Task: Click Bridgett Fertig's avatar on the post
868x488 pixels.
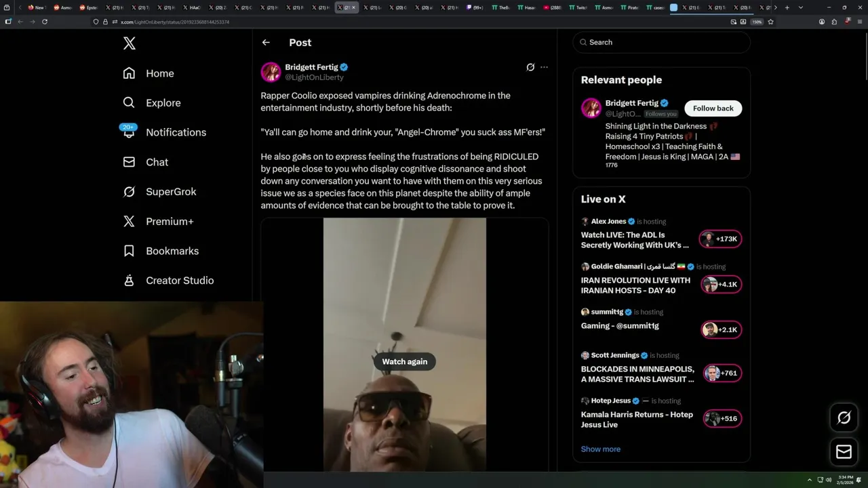Action: (271, 72)
